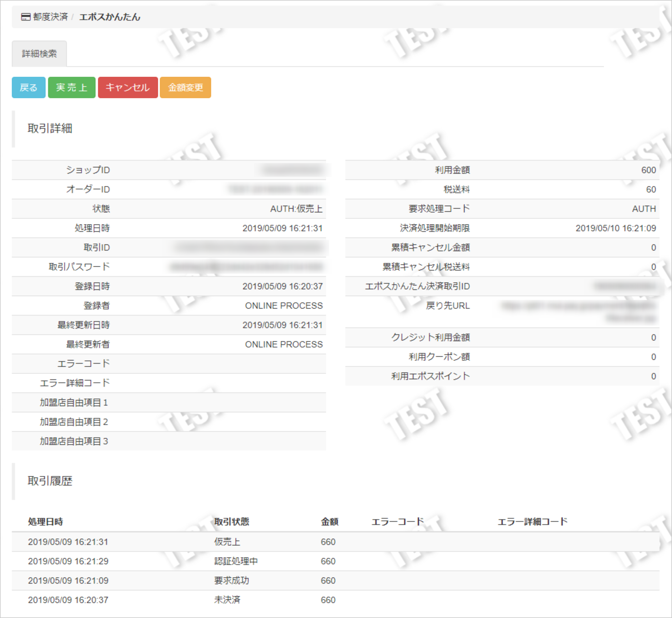The width and height of the screenshot is (672, 618).
Task: Click the エラーコード label in 取引詳細
Action: (x=84, y=363)
